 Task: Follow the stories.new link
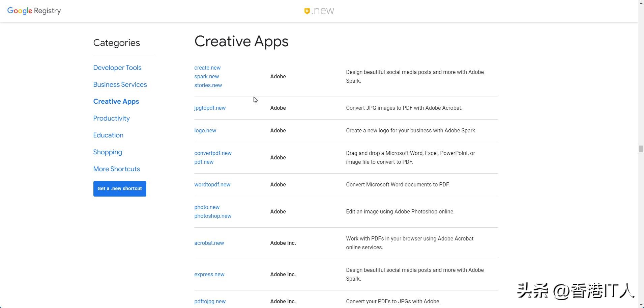[x=208, y=85]
